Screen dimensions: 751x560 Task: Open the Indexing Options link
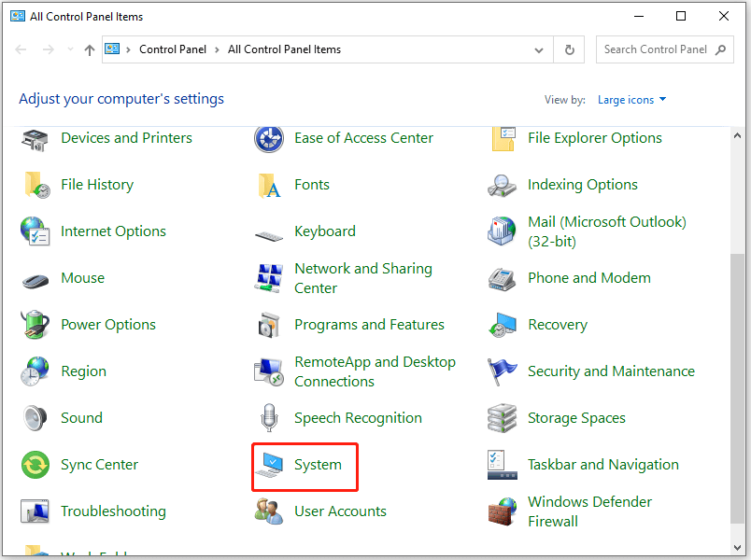pyautogui.click(x=583, y=185)
